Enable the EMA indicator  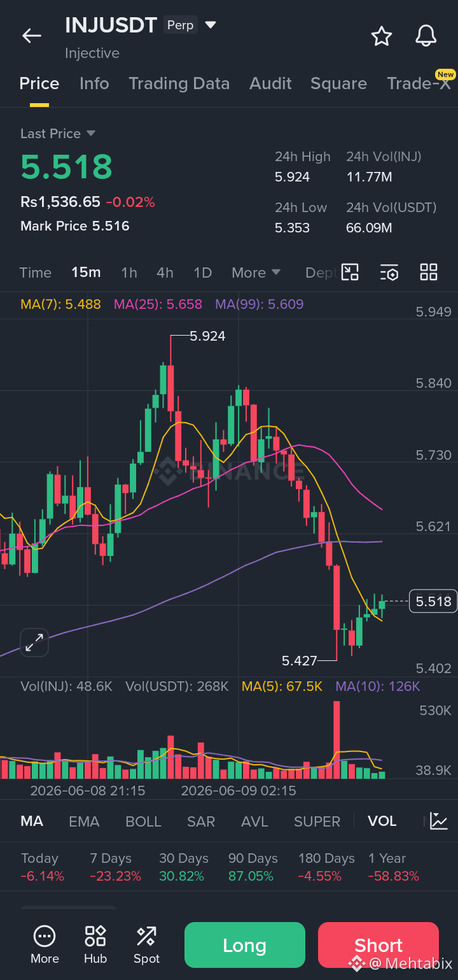tap(84, 821)
